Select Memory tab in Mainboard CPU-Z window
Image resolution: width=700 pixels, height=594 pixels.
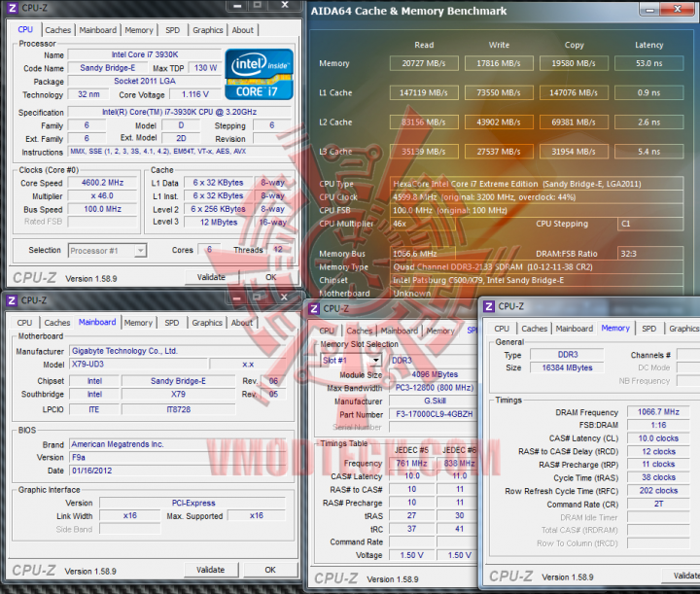[138, 322]
